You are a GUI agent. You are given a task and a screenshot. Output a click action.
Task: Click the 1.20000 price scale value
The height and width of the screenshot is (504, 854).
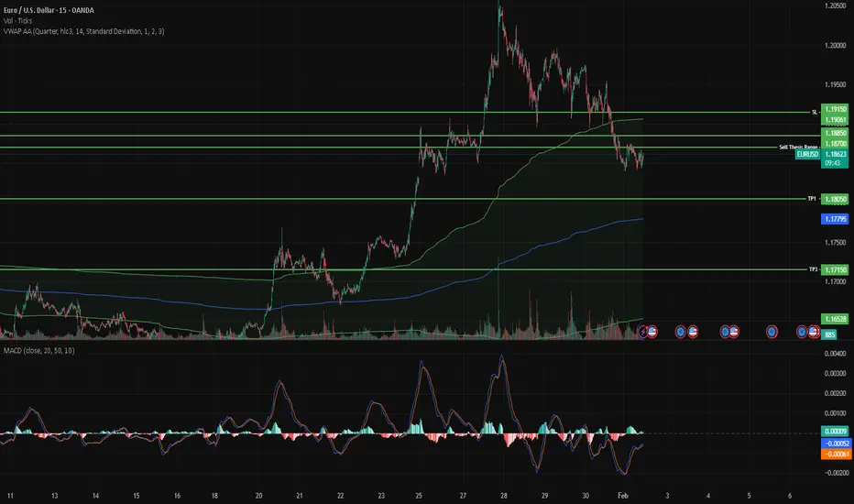(x=835, y=45)
